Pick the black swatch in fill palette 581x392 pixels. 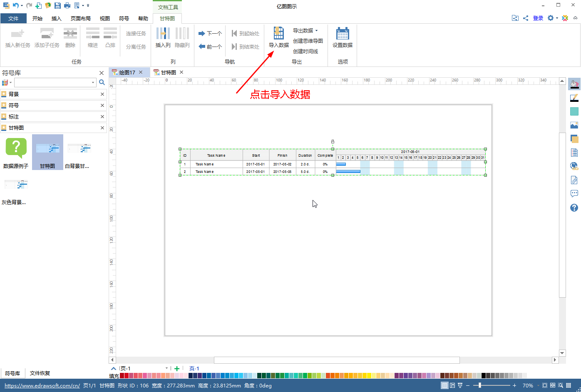click(x=484, y=376)
